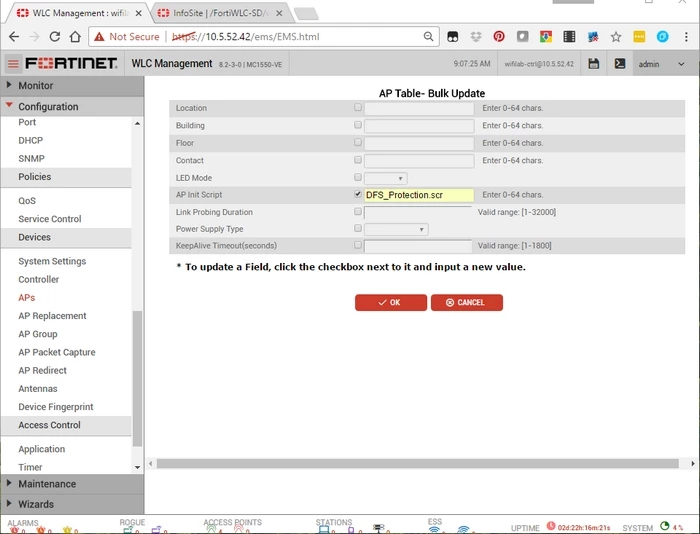The height and width of the screenshot is (534, 700).
Task: Click the first red alarm icon
Action: [14, 530]
